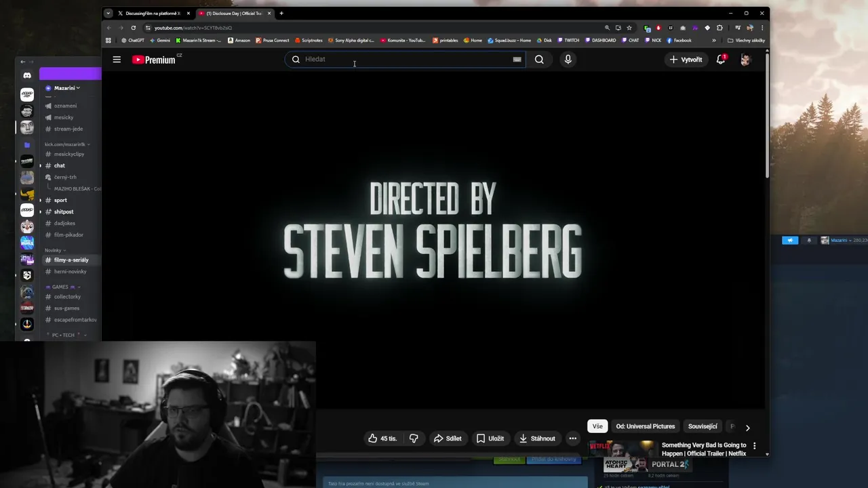Open the shitpost Discord channel
Screen dimensions: 868x488
(x=64, y=211)
